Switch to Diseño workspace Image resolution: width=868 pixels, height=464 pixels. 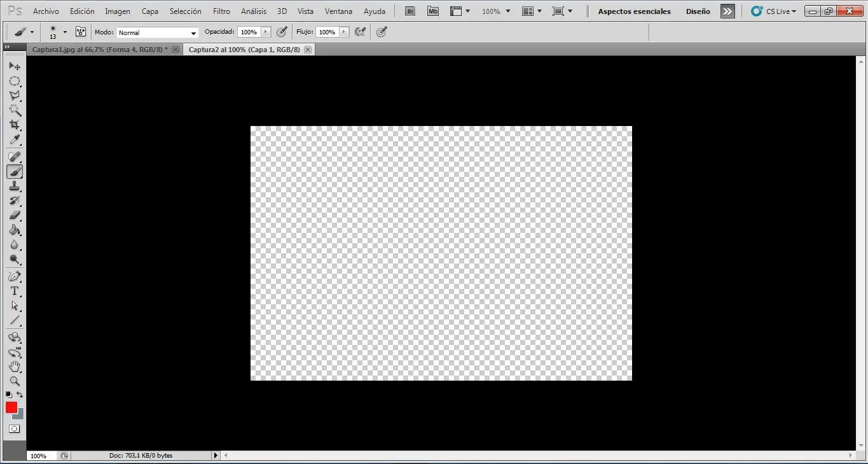(x=698, y=11)
